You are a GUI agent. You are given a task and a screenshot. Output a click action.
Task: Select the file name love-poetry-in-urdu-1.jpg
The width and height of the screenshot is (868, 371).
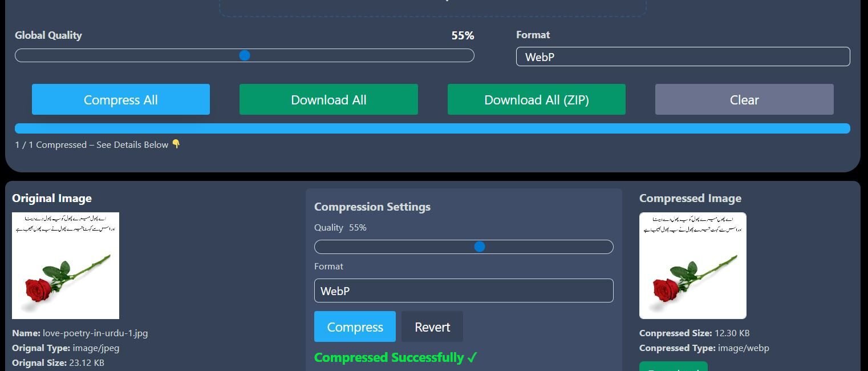pyautogui.click(x=95, y=333)
